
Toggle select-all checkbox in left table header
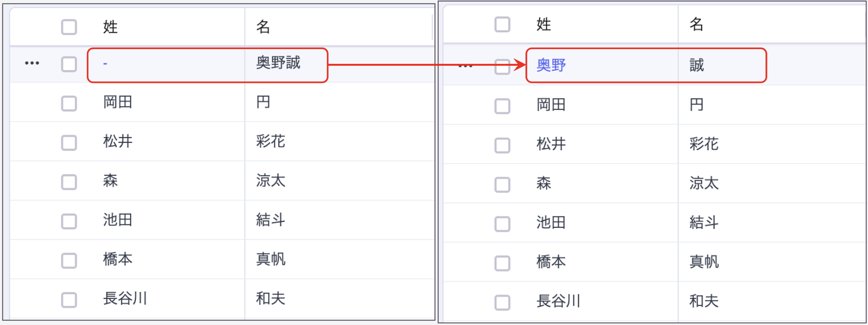[69, 27]
